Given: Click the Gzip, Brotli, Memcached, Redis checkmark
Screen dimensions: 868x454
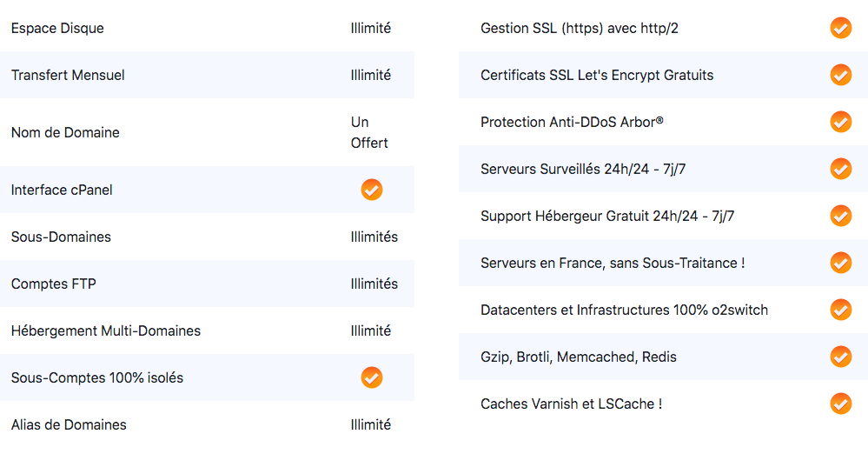Looking at the screenshot, I should coord(840,357).
